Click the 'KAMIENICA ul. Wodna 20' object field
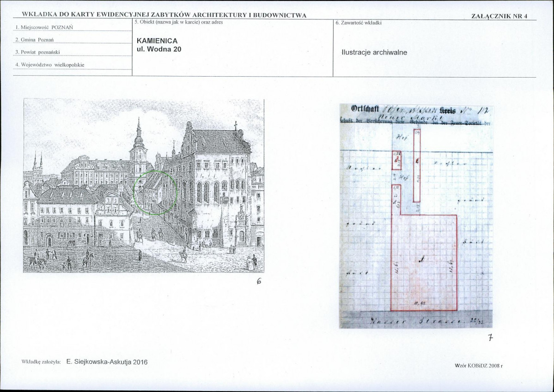Viewport: 554px width, 392px height. (x=232, y=48)
